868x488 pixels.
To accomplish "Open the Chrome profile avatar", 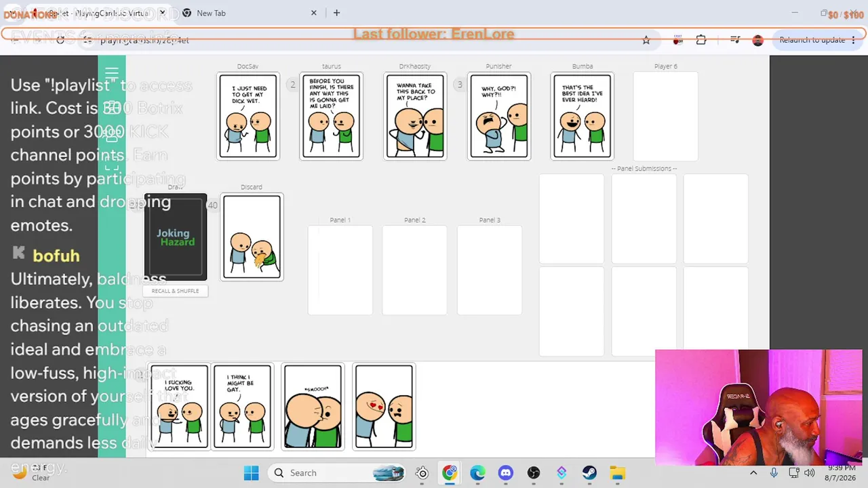I will 758,40.
